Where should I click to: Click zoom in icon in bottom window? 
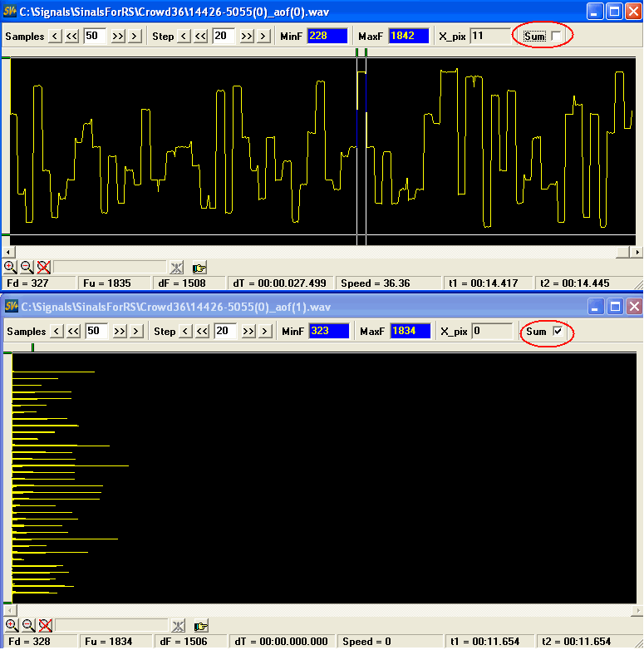pos(10,625)
